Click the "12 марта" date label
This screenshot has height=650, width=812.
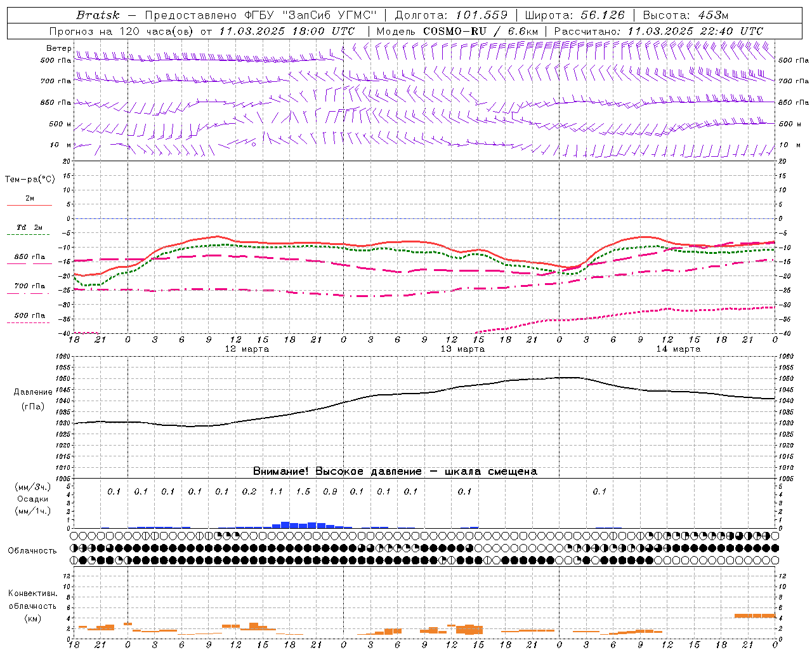(247, 349)
